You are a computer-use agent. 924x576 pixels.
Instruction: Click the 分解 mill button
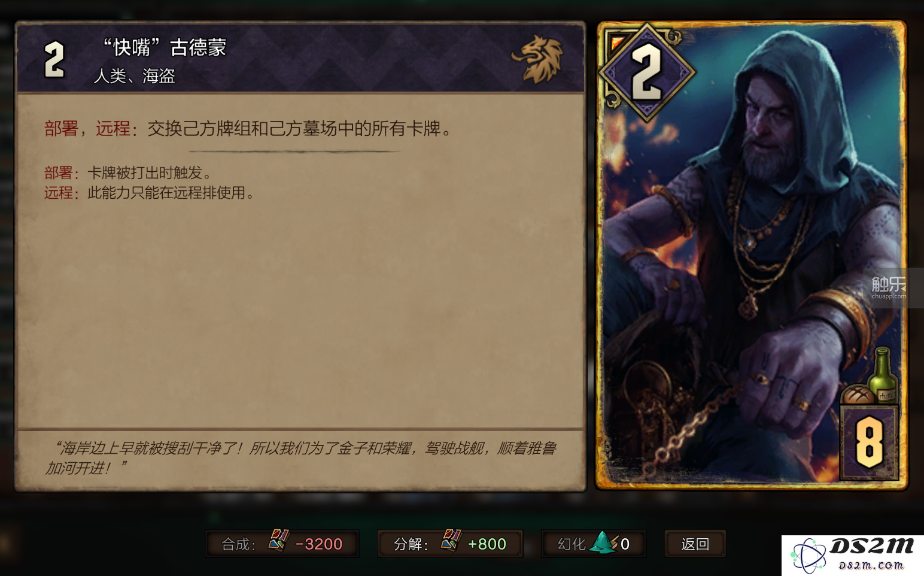point(450,544)
